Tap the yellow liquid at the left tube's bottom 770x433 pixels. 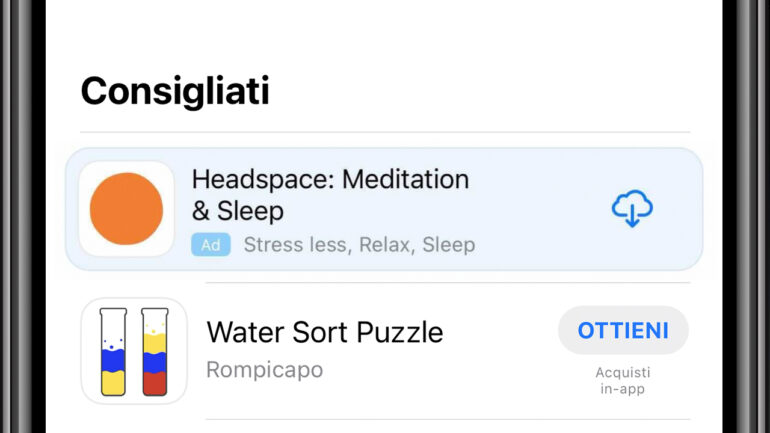coord(113,383)
